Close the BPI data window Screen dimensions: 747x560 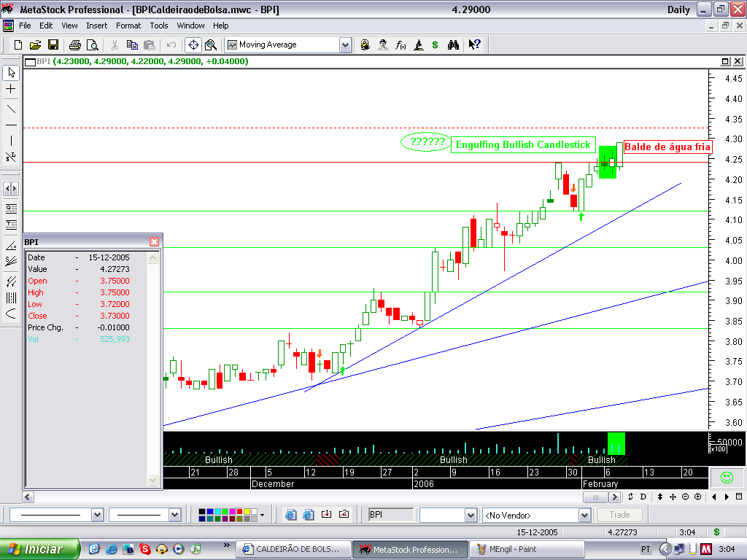(155, 242)
